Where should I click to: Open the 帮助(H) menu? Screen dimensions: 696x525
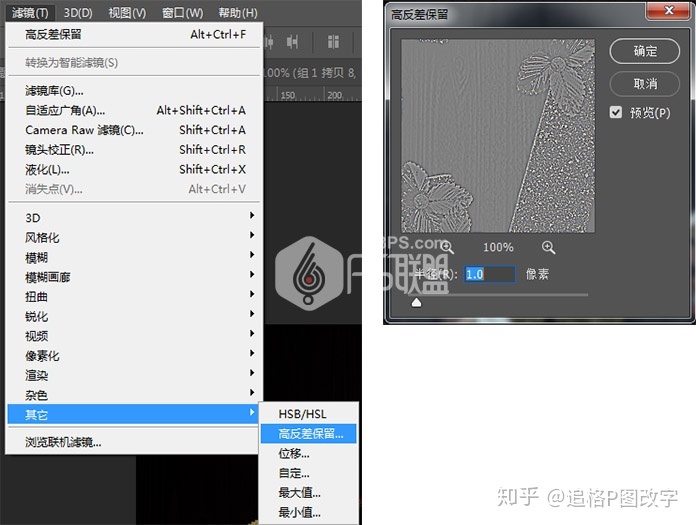(x=237, y=13)
